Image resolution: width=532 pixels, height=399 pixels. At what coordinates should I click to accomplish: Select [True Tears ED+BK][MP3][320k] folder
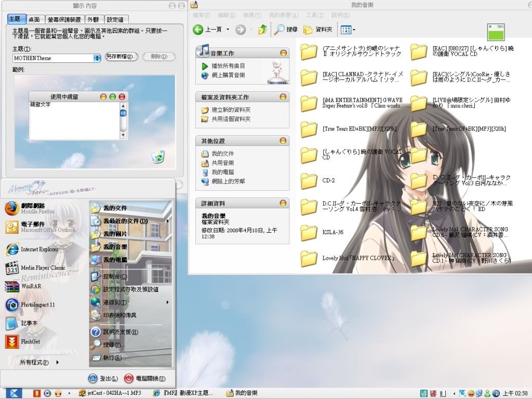[x=349, y=129]
